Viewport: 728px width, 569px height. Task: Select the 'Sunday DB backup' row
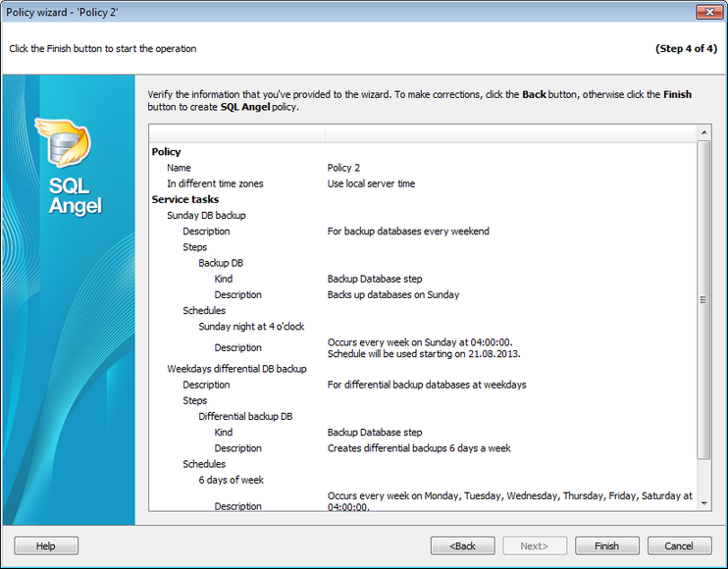[423, 216]
